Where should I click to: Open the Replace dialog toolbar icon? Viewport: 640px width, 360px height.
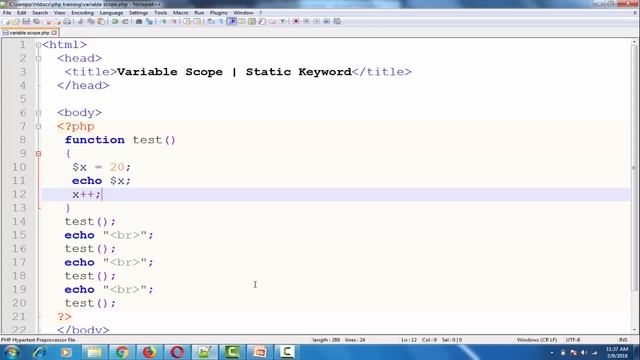(x=149, y=21)
